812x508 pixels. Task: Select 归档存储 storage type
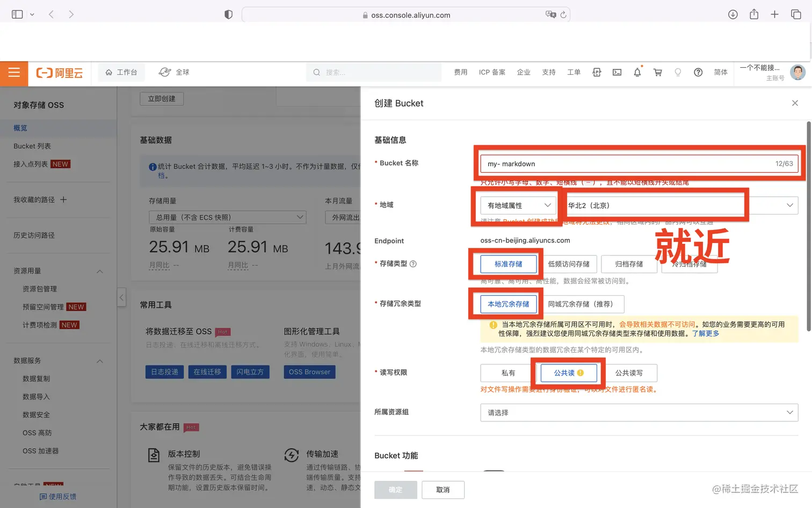tap(629, 264)
